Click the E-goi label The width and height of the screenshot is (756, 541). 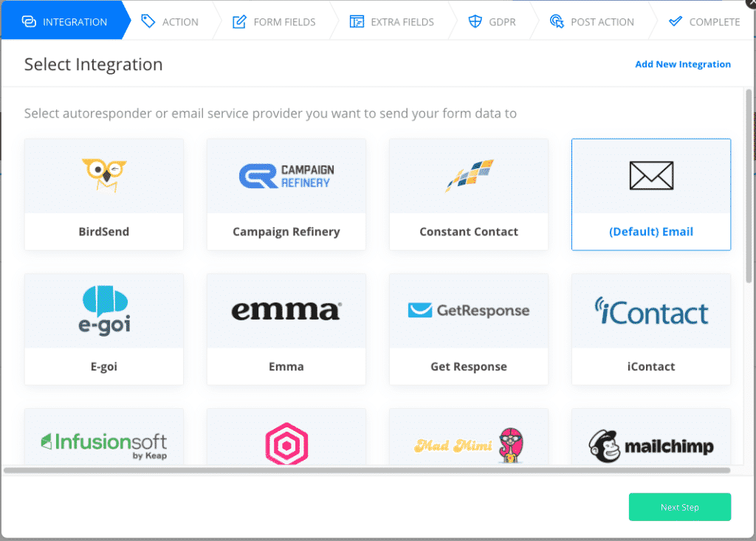[x=104, y=367]
